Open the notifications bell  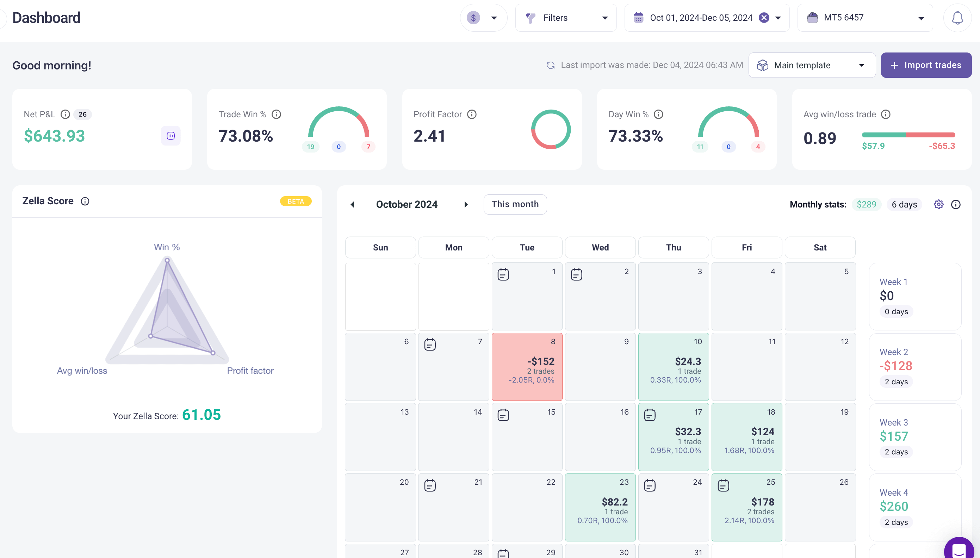pos(957,18)
